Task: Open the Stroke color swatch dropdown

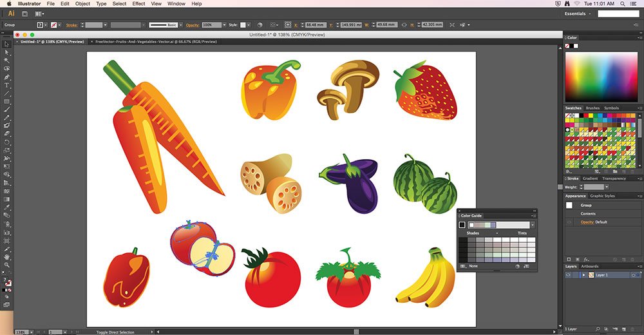Action: (59, 25)
